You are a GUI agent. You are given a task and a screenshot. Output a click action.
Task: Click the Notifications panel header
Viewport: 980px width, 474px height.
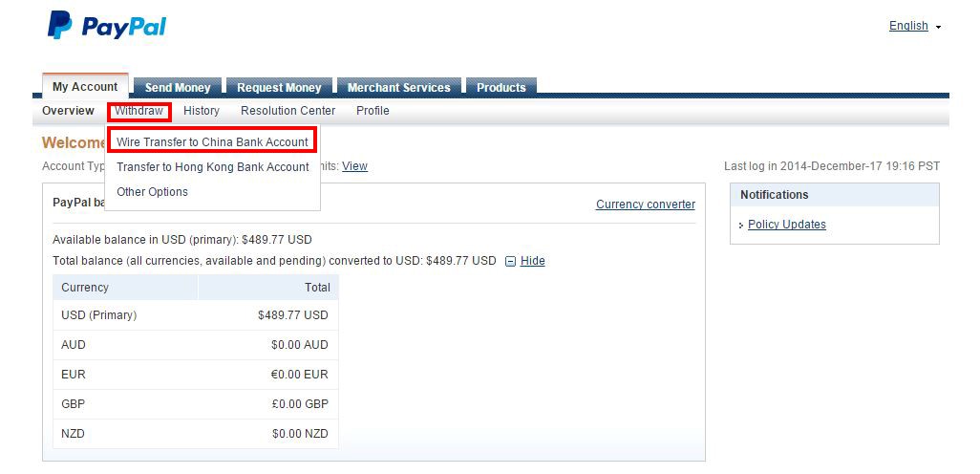coord(835,195)
